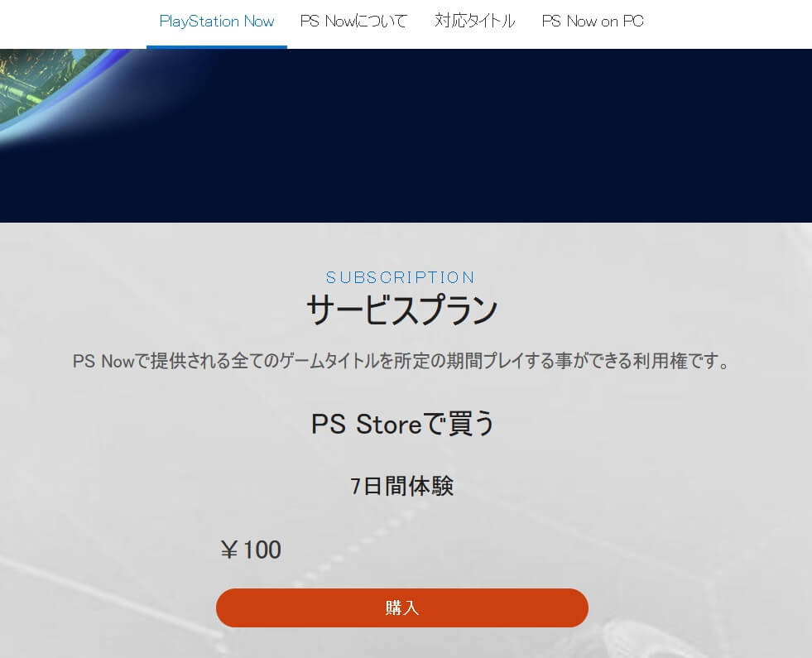This screenshot has height=658, width=812.
Task: Select the 7日間体験 plan title
Action: coord(401,486)
